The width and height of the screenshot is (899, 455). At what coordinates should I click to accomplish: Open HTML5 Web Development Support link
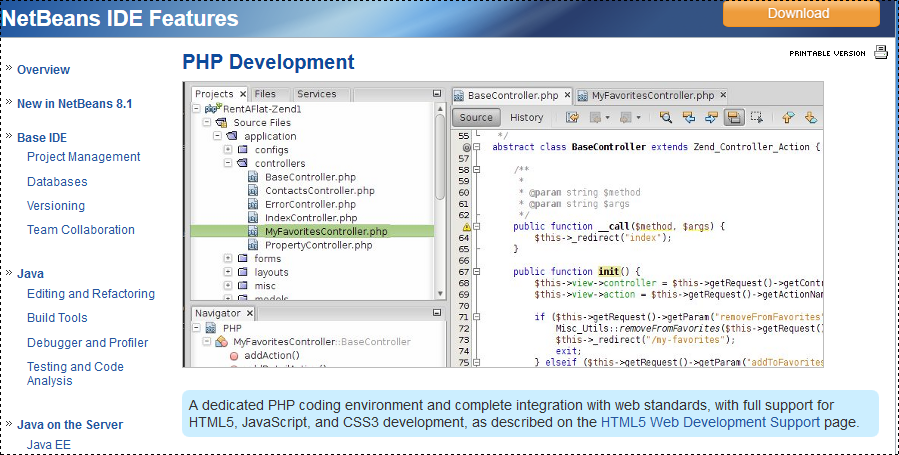(x=710, y=423)
